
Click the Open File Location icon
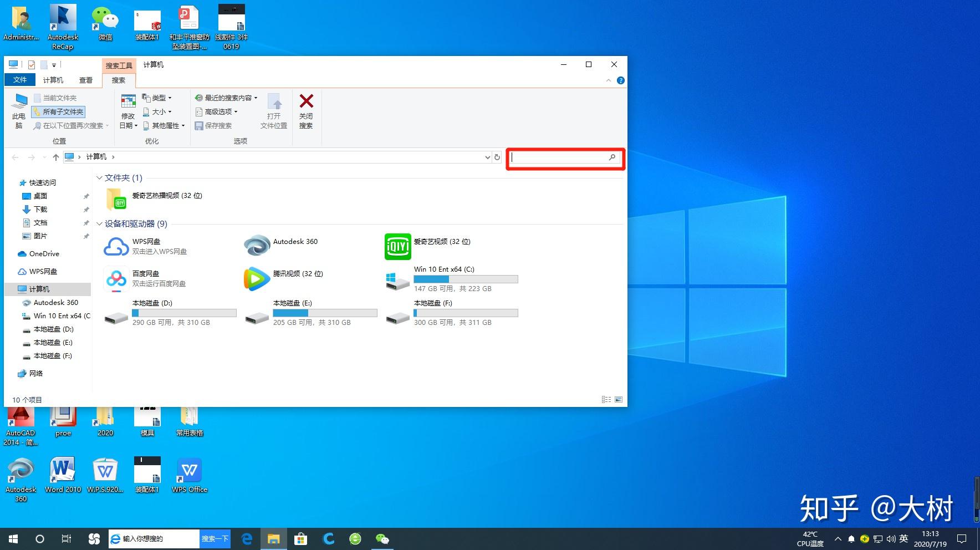(274, 101)
